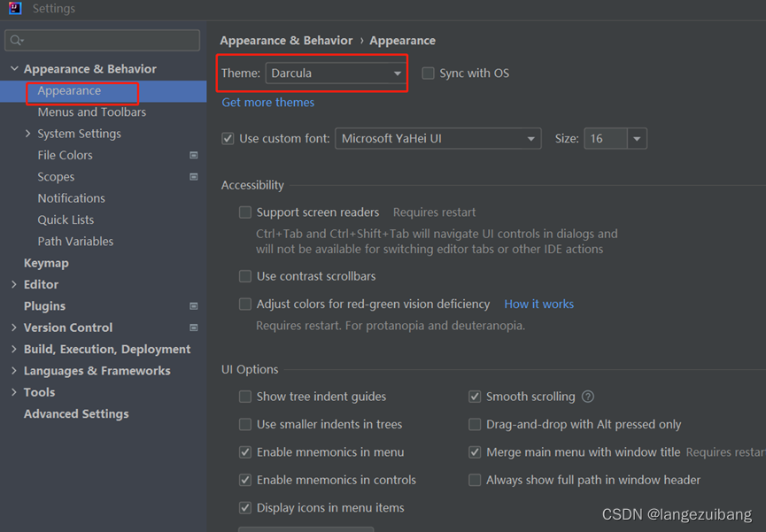
Task: Click How it works link
Action: coord(538,305)
